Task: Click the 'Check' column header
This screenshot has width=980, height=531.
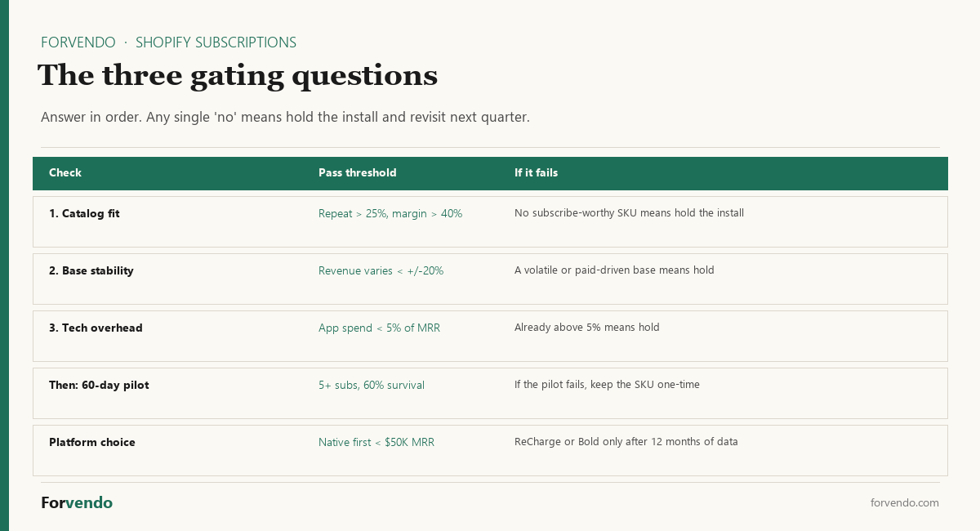Action: (x=65, y=173)
